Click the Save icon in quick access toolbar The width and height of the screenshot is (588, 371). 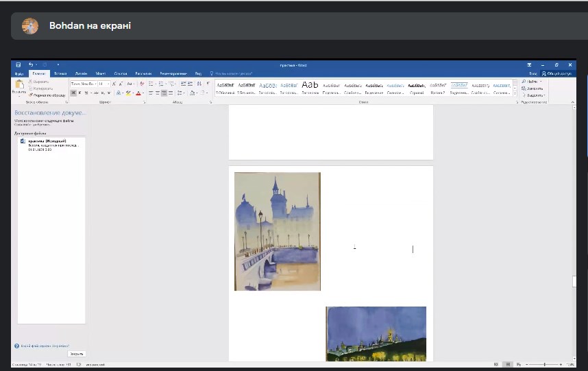(x=18, y=65)
